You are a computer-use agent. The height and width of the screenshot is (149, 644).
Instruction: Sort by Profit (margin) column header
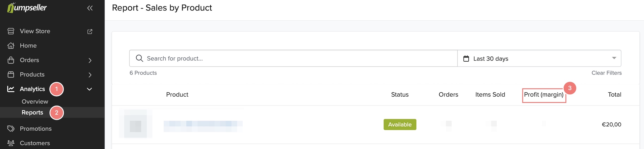[543, 95]
